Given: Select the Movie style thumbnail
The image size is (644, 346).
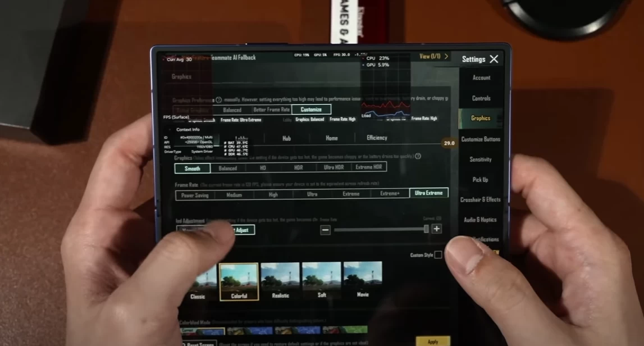Looking at the screenshot, I should tap(363, 279).
